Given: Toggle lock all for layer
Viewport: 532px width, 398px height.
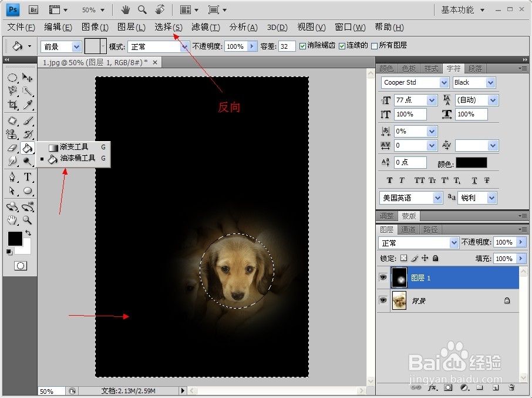Looking at the screenshot, I should tap(436, 258).
